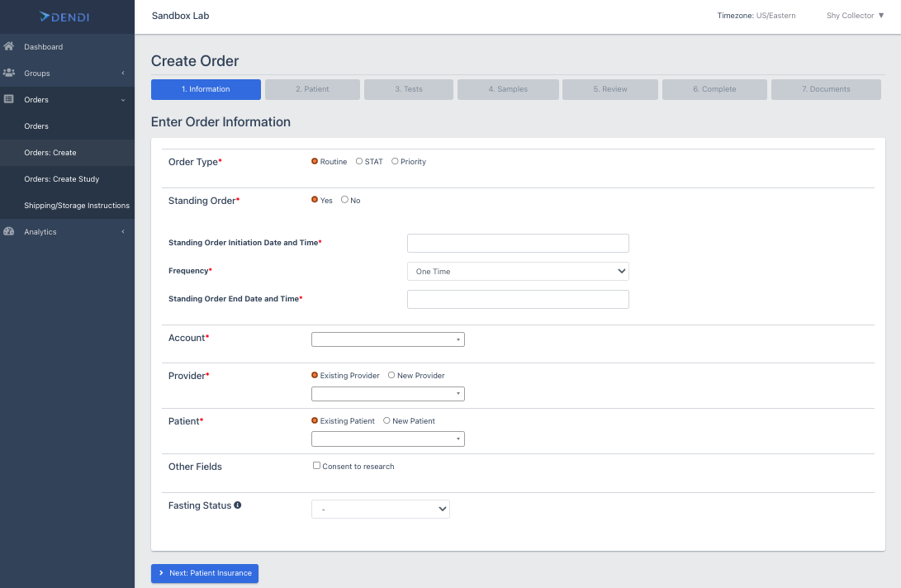Go to the 6. Complete step
Image resolution: width=901 pixels, height=588 pixels.
[714, 89]
